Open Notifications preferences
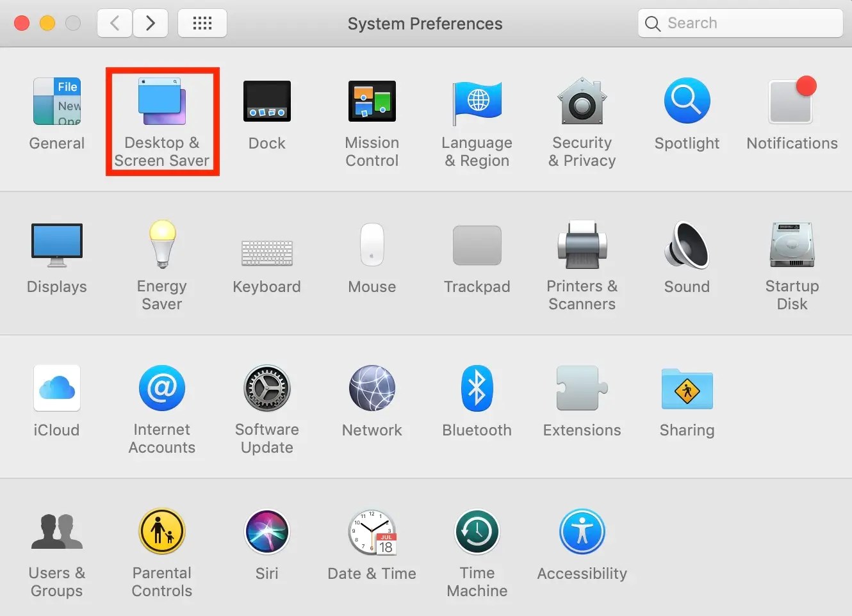 pos(792,102)
